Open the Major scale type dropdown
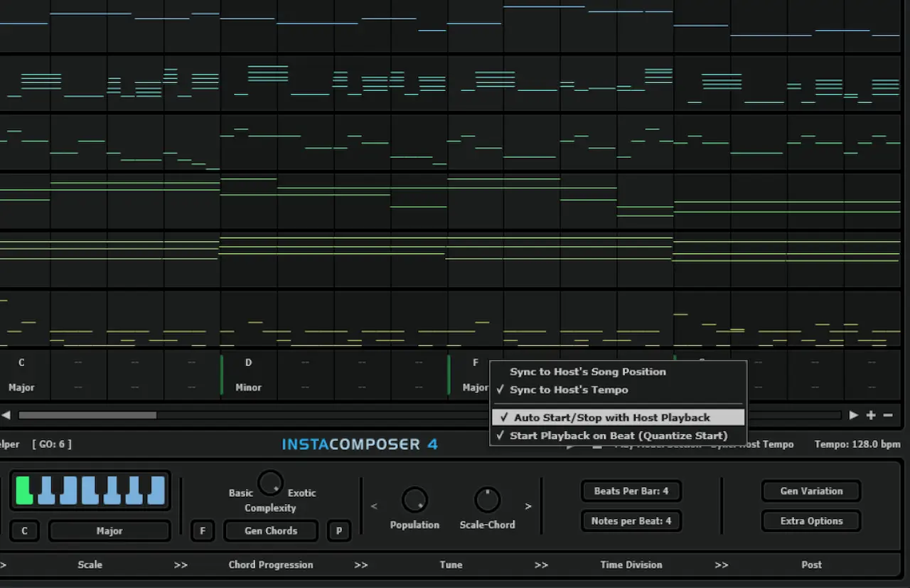Image resolution: width=910 pixels, height=588 pixels. 109,530
